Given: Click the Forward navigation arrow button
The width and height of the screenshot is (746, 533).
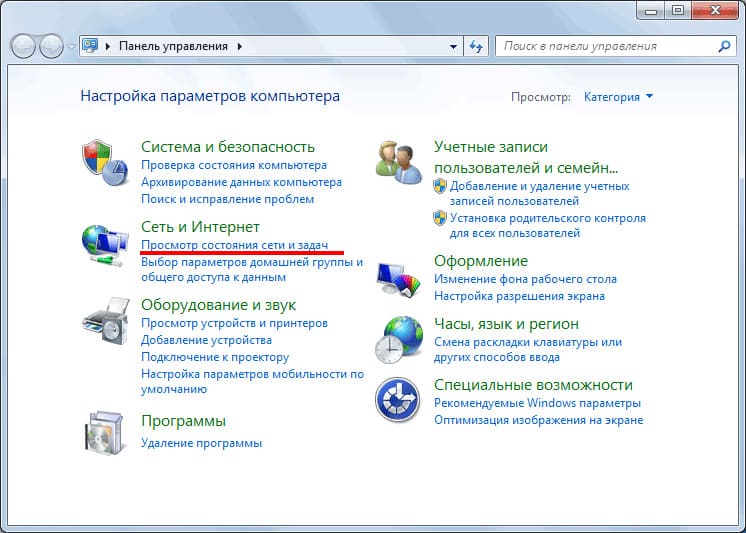Looking at the screenshot, I should [51, 46].
